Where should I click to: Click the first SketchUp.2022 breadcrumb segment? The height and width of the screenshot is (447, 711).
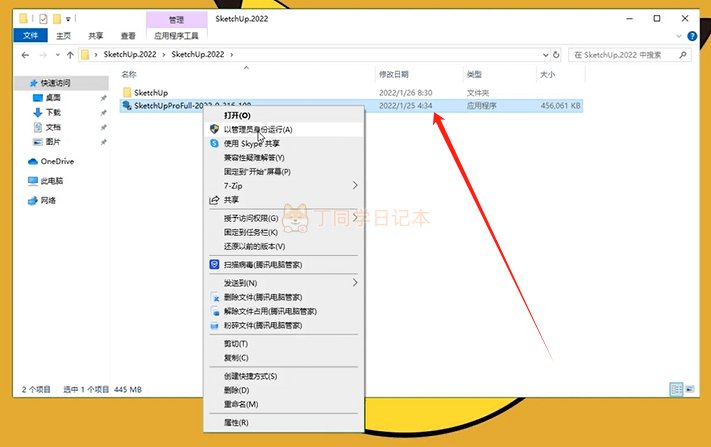[130, 54]
